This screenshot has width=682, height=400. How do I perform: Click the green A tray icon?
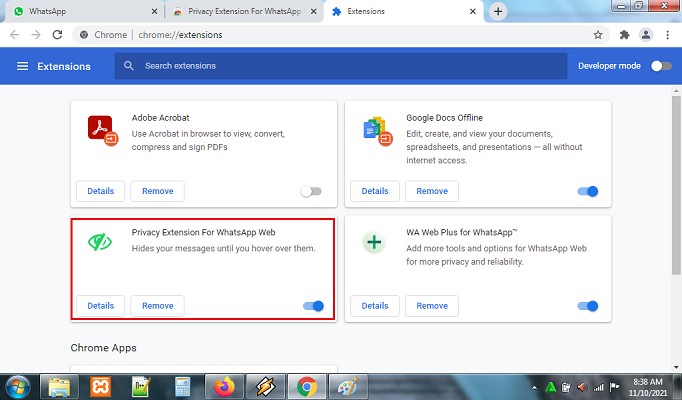click(551, 387)
